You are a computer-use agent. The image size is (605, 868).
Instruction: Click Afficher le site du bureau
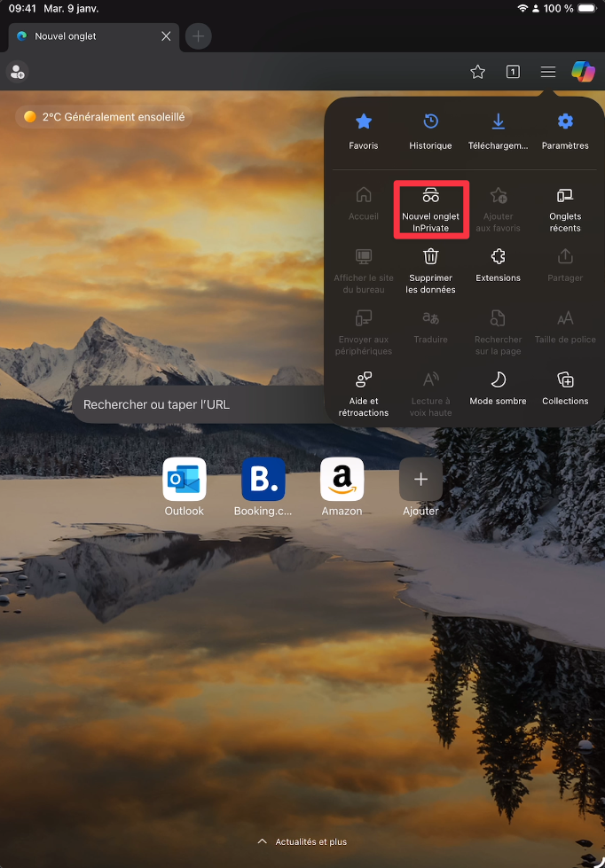coord(364,271)
